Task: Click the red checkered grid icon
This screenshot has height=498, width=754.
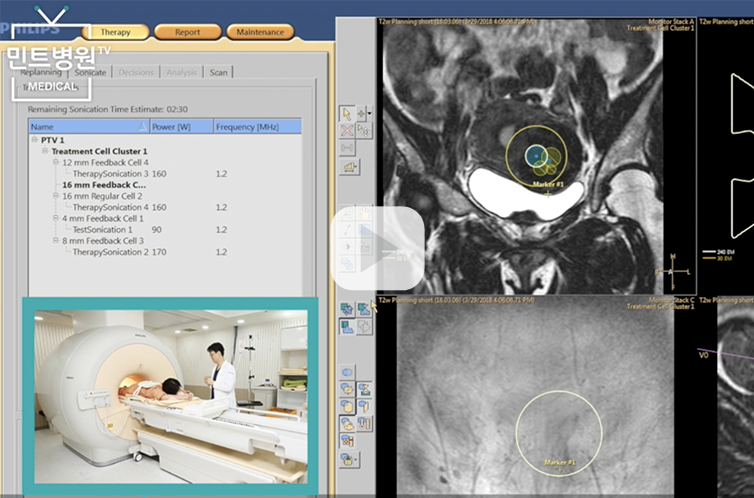Action: tap(347, 441)
